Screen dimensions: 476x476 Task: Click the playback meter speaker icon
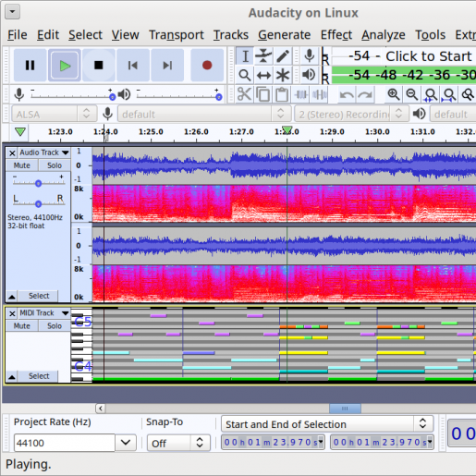point(309,75)
